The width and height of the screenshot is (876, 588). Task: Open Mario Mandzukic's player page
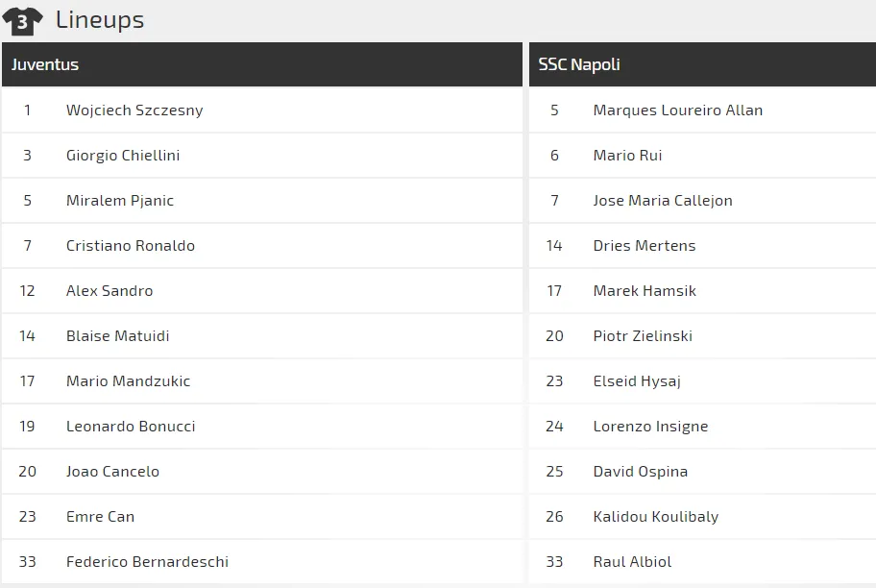tap(128, 381)
